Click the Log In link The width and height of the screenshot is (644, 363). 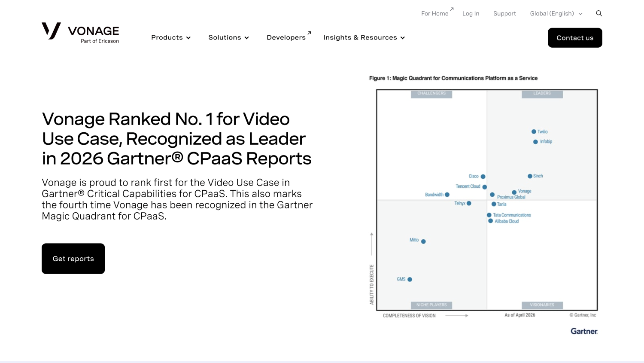tap(471, 14)
